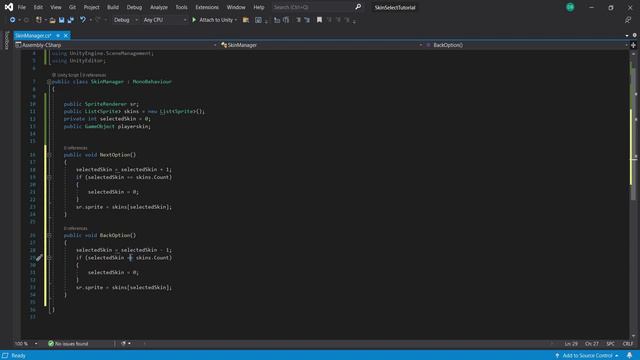Open the Any CPU platform dropdown
Screen dimensions: 640x360
coord(164,20)
